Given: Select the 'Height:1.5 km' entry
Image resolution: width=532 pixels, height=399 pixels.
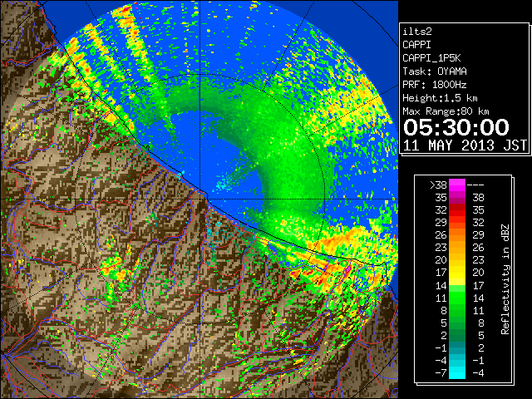Looking at the screenshot, I should tap(440, 98).
